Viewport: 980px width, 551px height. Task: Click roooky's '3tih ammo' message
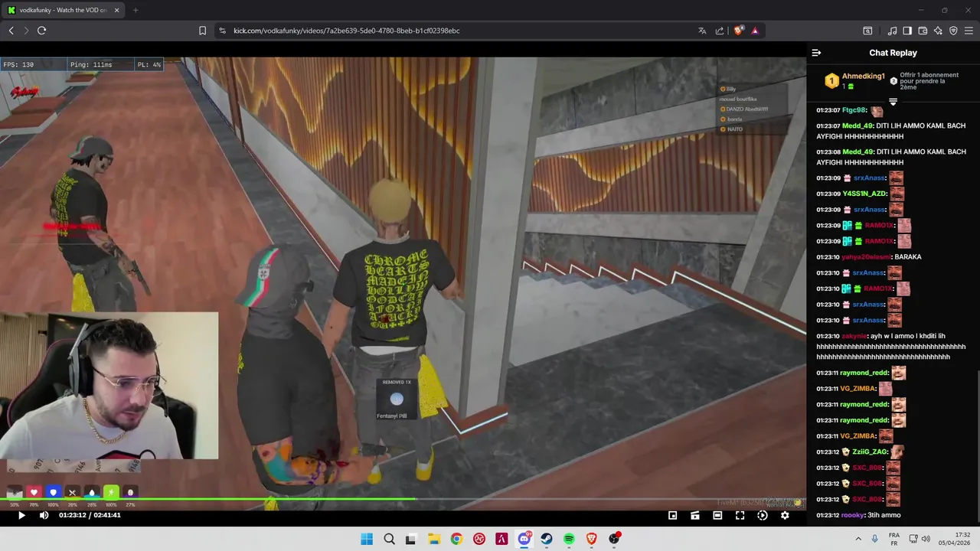(x=884, y=515)
